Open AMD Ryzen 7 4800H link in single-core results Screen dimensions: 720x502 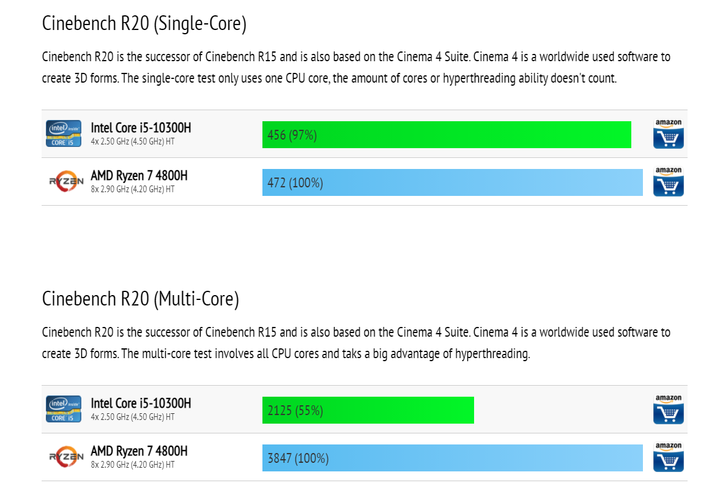(139, 175)
